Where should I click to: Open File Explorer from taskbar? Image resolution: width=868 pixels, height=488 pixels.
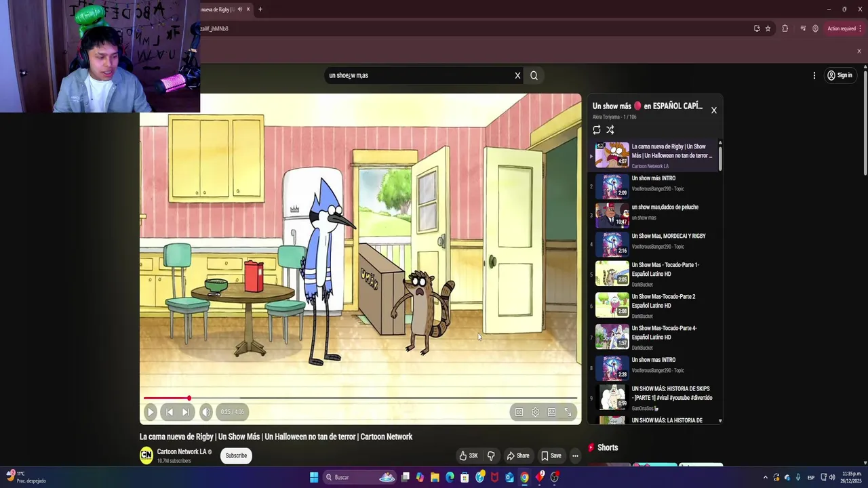(x=435, y=477)
